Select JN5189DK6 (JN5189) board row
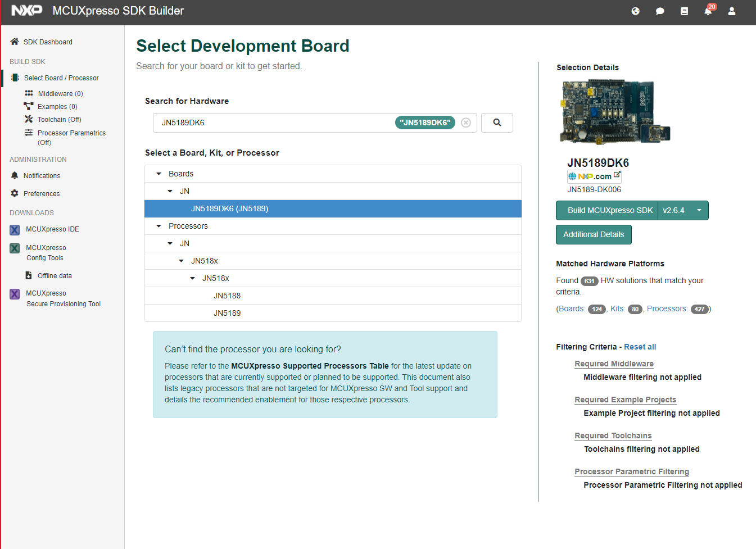The height and width of the screenshot is (549, 756). [x=333, y=208]
